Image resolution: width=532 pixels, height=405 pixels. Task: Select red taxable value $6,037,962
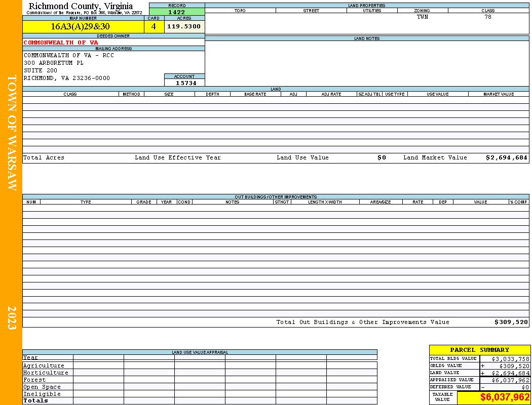pos(505,397)
